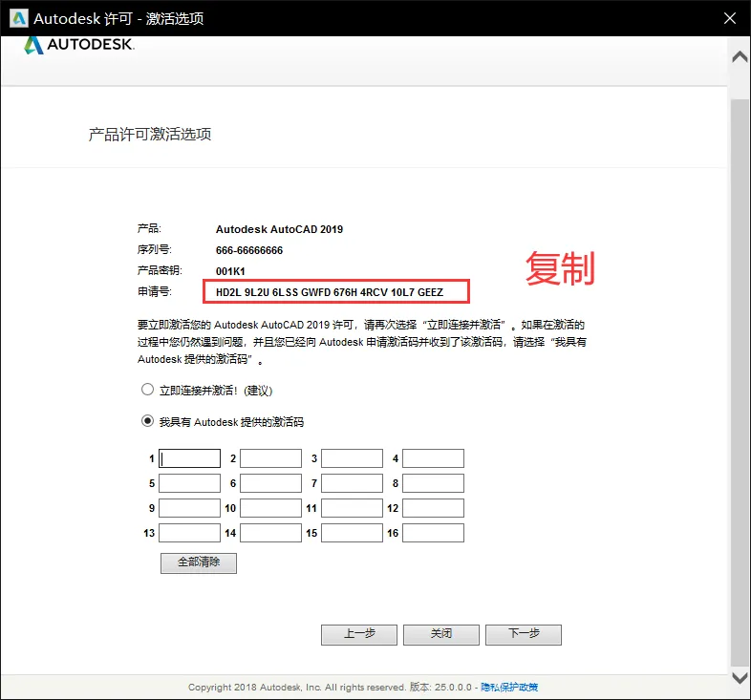Click activation code field 14
This screenshot has width=751, height=700.
[270, 533]
